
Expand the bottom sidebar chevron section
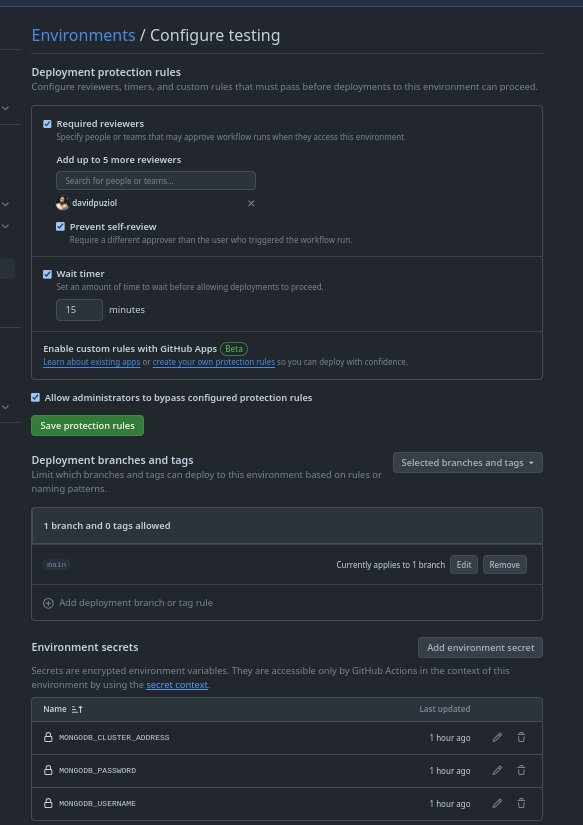tap(5, 407)
